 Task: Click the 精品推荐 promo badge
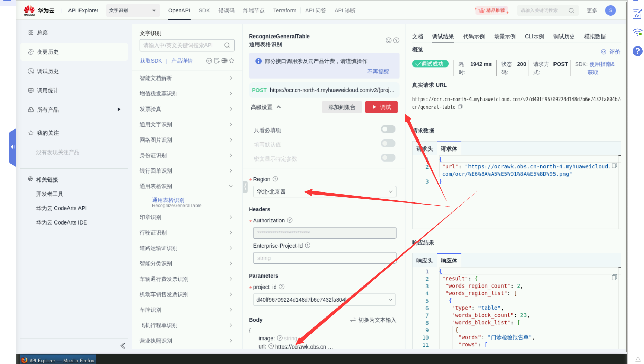click(492, 10)
